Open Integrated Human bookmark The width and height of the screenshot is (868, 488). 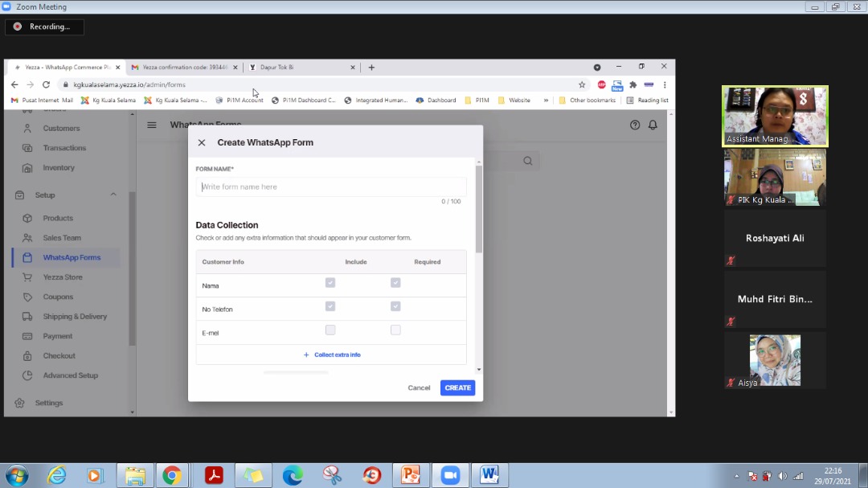click(x=375, y=100)
